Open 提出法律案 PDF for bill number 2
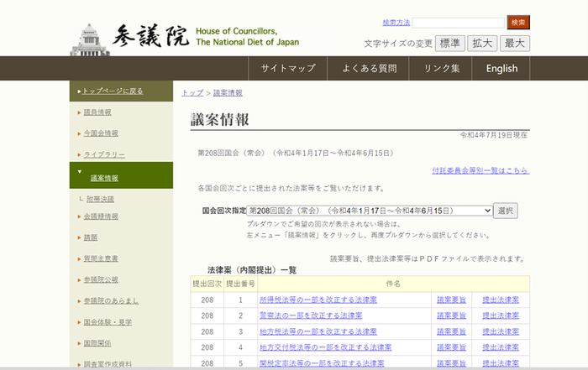The width and height of the screenshot is (588, 370). tap(501, 315)
